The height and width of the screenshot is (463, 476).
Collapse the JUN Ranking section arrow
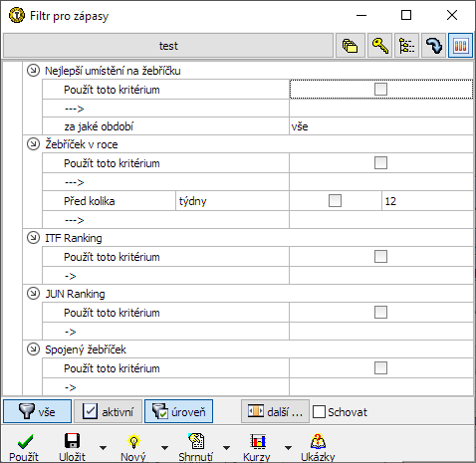(33, 294)
